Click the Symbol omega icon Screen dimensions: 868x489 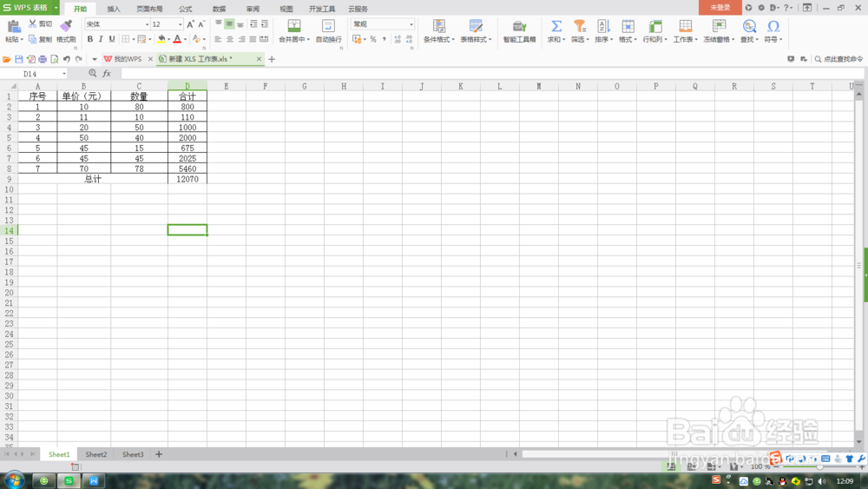click(x=773, y=26)
